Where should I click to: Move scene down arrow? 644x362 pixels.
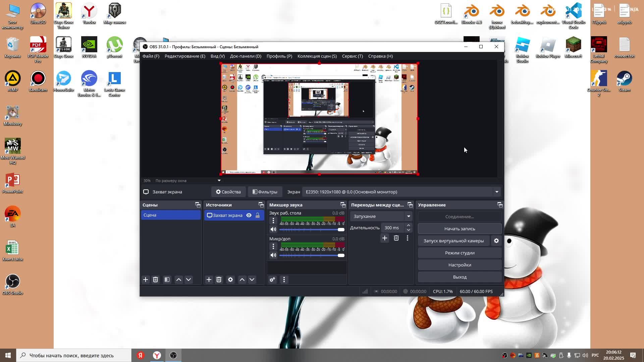tap(189, 280)
